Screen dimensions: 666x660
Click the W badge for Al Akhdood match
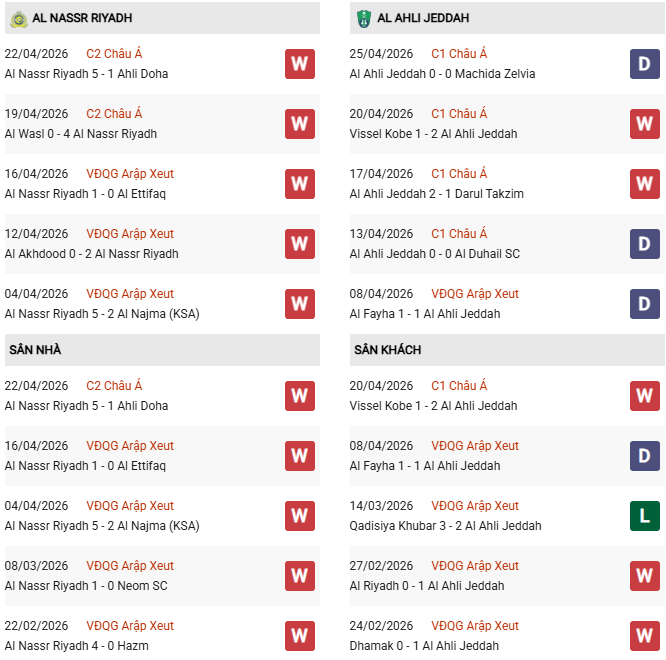tap(299, 244)
